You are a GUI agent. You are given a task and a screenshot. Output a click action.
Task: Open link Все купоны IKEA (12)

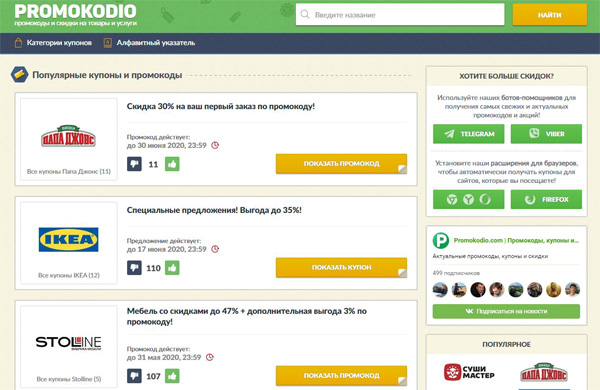point(68,275)
